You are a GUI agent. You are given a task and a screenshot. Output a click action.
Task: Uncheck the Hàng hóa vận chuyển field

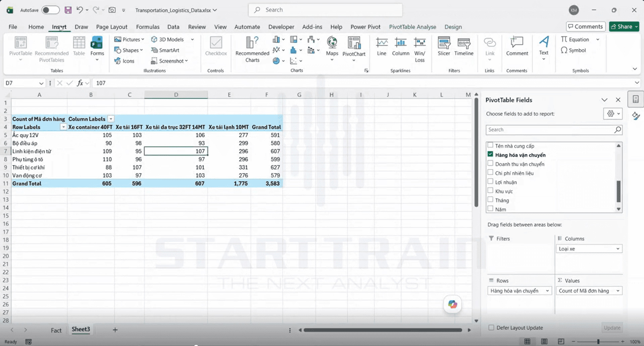pos(490,154)
